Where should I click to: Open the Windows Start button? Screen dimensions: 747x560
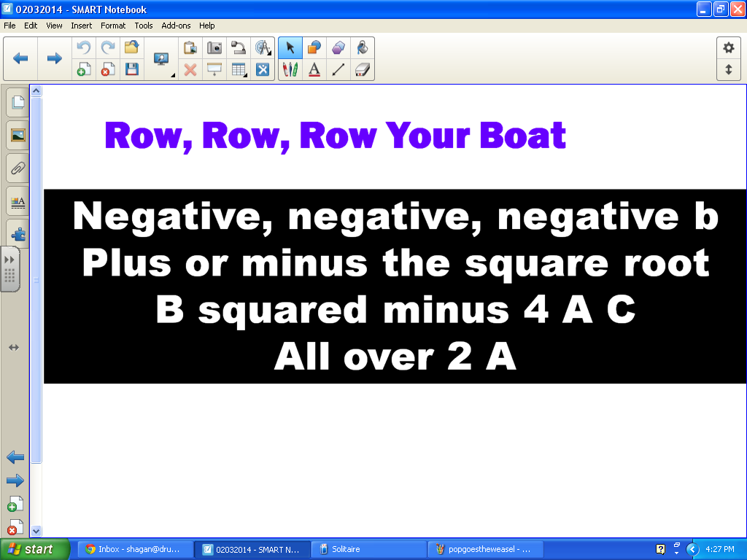35,550
